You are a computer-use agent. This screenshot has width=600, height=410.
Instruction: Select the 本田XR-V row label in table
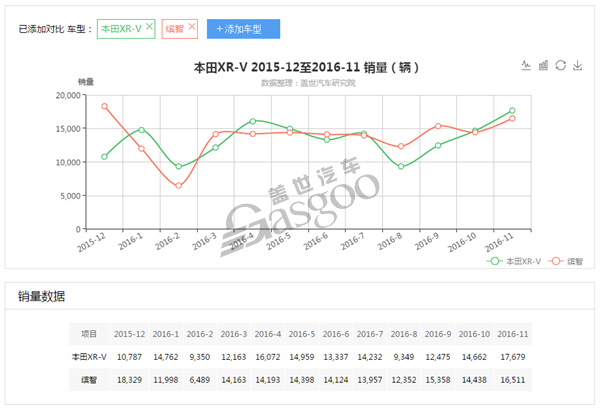coord(89,357)
